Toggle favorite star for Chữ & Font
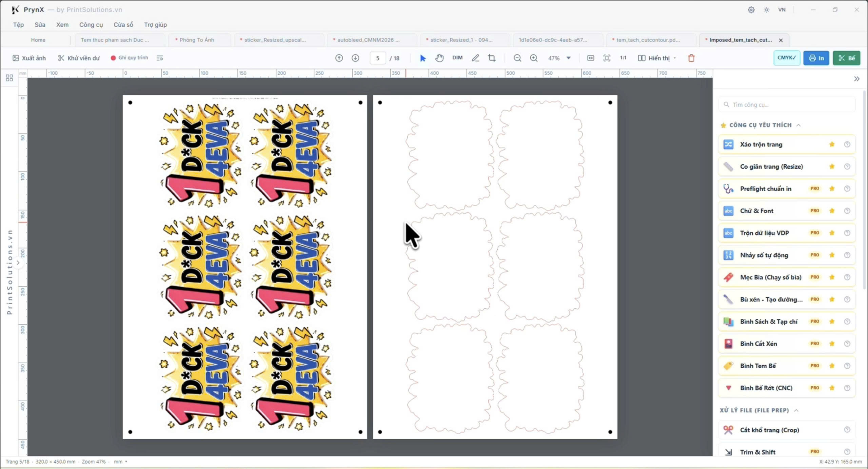 [832, 211]
